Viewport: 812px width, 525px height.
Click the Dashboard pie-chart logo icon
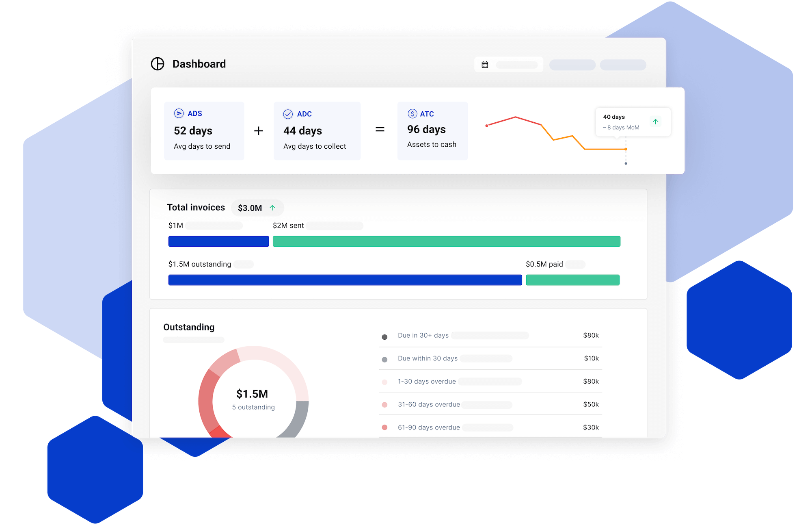pyautogui.click(x=158, y=64)
